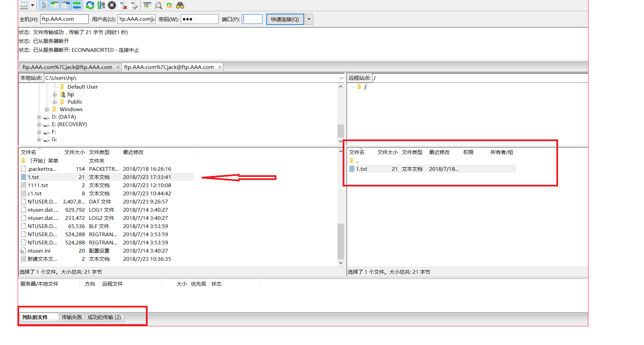Toggle local directory tree display
The height and width of the screenshot is (345, 644).
55,5
